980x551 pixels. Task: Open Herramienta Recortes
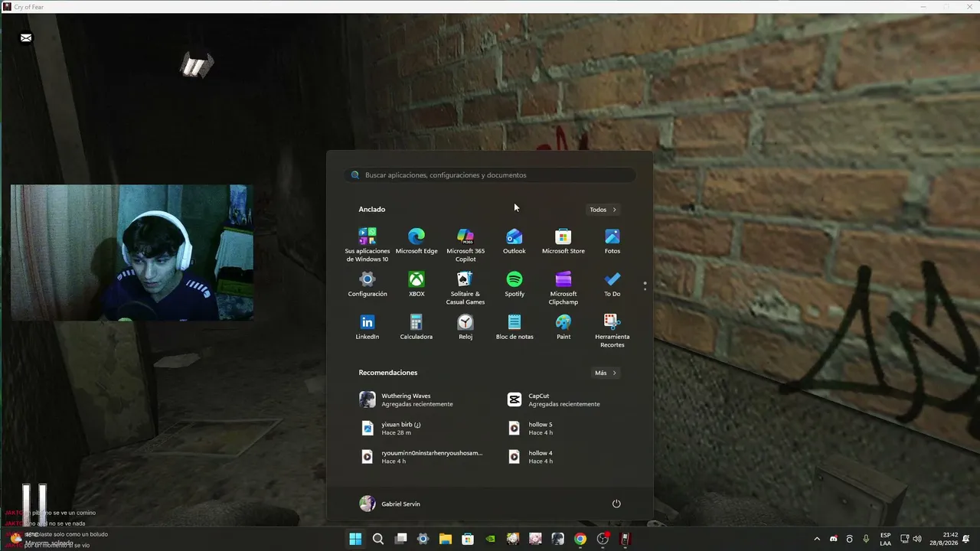(x=612, y=331)
